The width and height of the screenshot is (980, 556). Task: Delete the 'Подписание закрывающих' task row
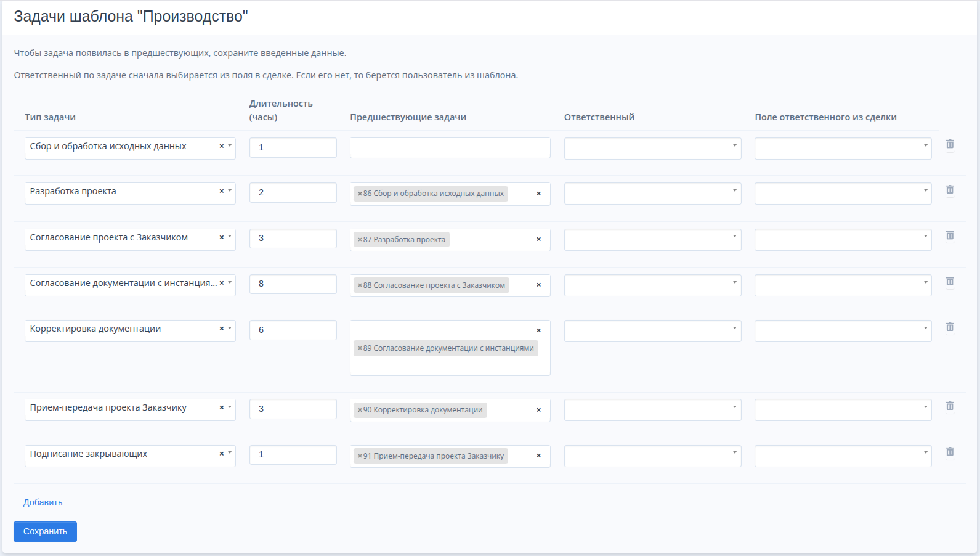pyautogui.click(x=950, y=452)
